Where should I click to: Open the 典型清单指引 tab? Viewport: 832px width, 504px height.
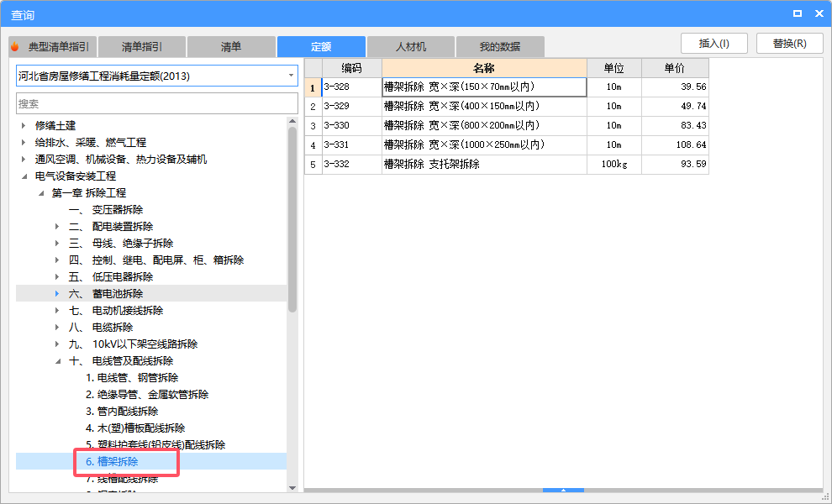(53, 47)
